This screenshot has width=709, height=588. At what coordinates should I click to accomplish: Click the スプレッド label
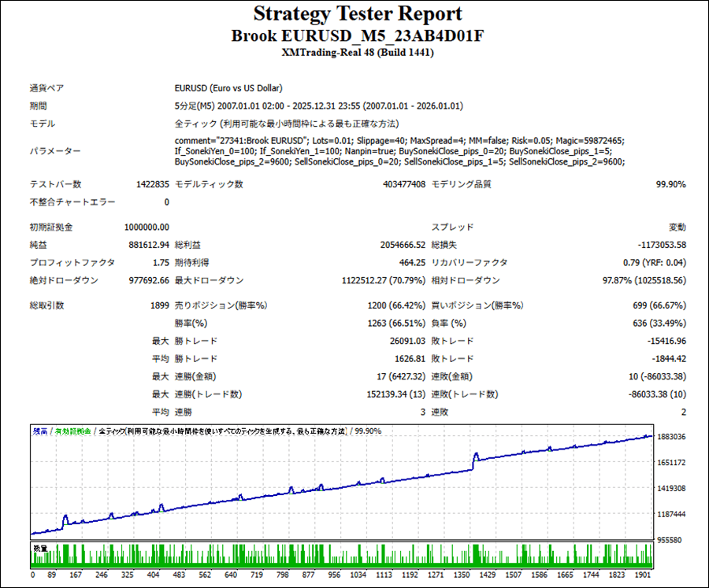(452, 227)
